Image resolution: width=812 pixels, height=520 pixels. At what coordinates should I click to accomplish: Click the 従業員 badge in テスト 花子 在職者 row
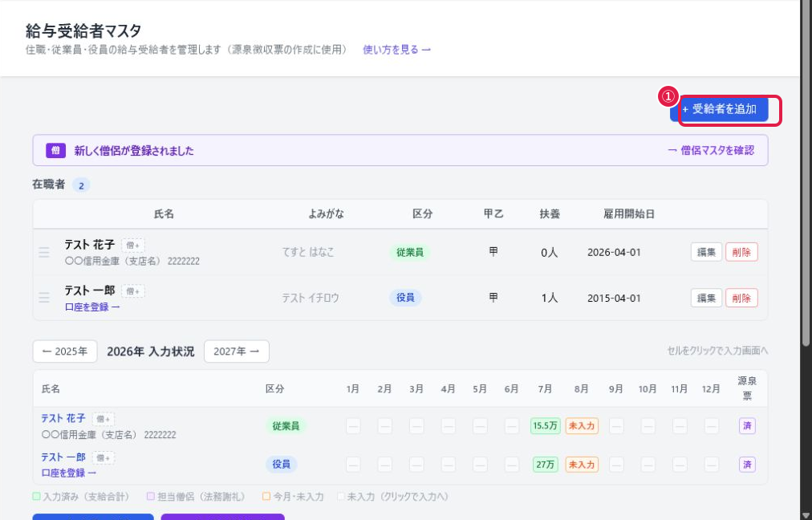pyautogui.click(x=410, y=252)
